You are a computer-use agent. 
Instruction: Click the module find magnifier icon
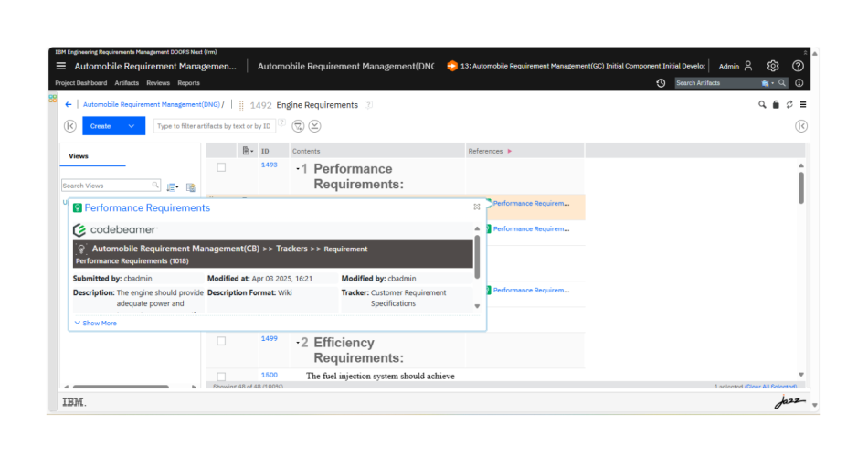(762, 104)
